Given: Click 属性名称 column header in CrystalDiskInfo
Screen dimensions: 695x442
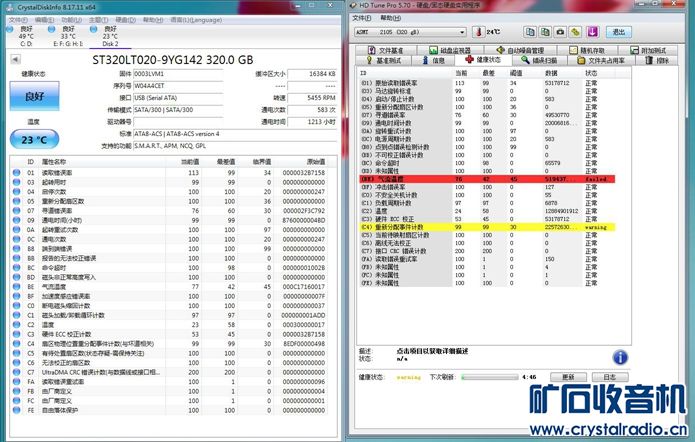Looking at the screenshot, I should pyautogui.click(x=54, y=162).
